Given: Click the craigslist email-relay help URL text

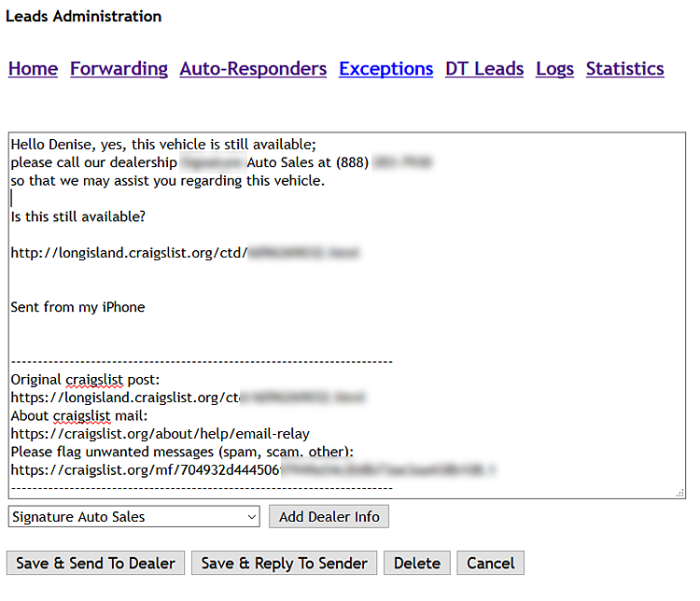Looking at the screenshot, I should pos(160,434).
